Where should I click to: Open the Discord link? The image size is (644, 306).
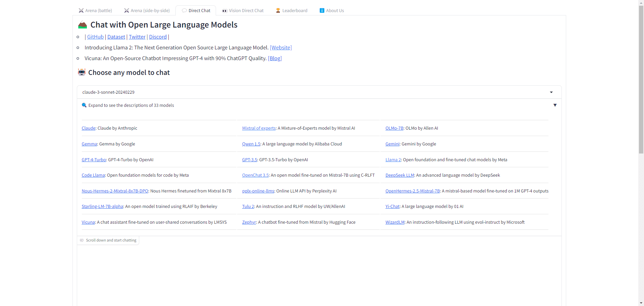[158, 37]
